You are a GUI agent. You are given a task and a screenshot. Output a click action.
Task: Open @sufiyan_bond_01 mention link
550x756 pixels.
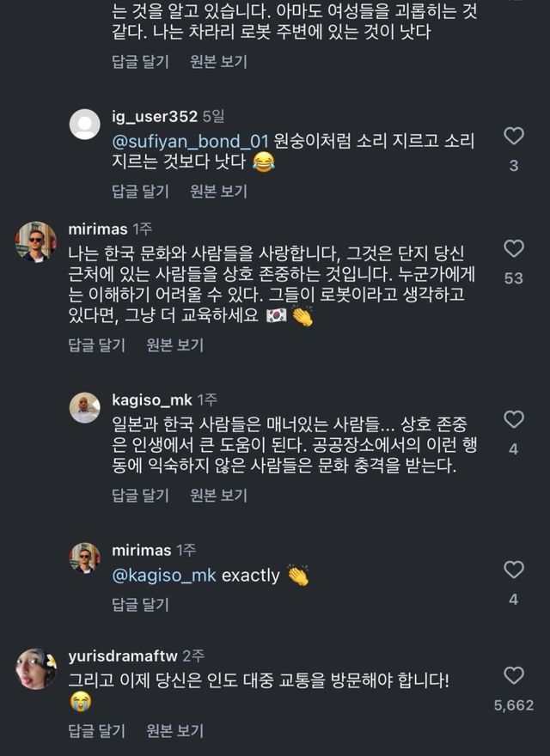tap(192, 139)
